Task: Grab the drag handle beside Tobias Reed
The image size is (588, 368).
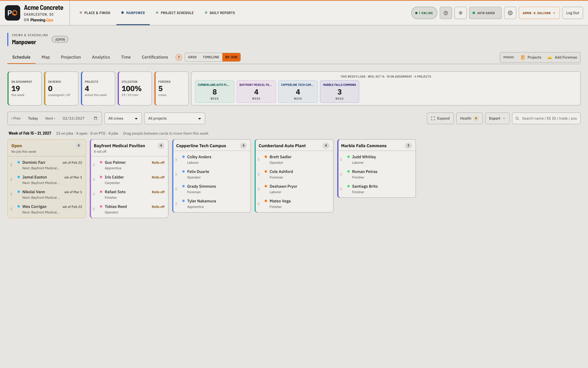Action: [94, 209]
